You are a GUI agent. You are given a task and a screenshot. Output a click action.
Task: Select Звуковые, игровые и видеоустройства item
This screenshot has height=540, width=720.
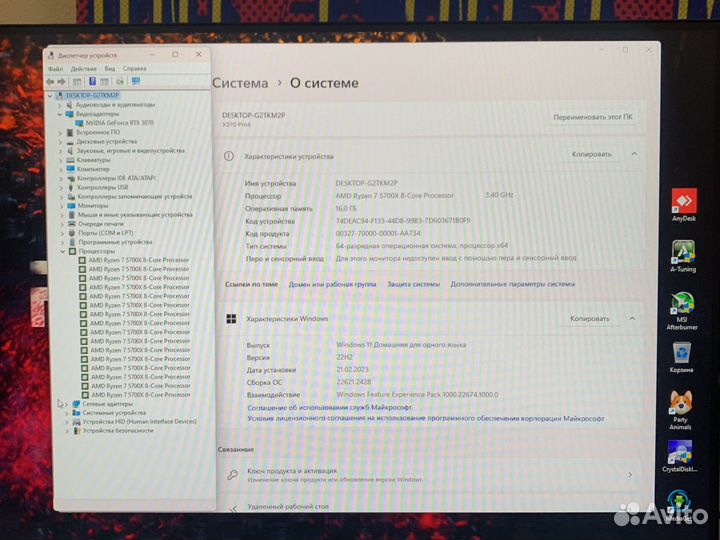[130, 151]
